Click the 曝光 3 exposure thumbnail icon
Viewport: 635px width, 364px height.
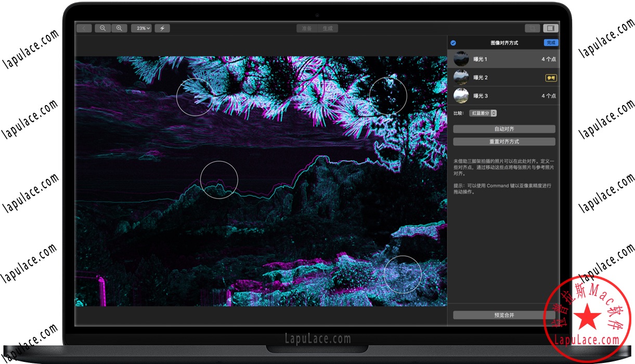(462, 95)
